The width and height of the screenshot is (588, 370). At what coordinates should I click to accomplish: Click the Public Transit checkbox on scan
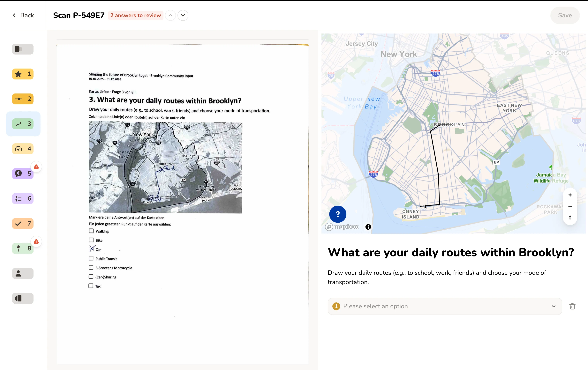91,258
